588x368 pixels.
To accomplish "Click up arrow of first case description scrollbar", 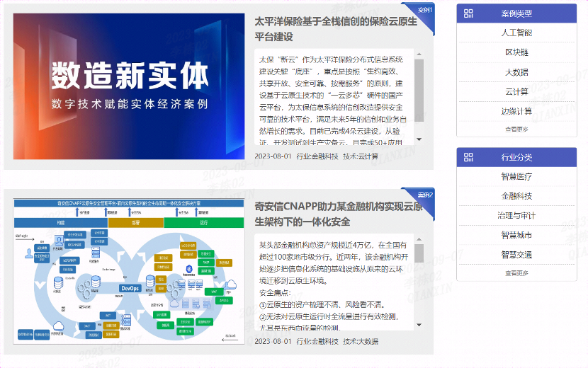I will pyautogui.click(x=419, y=54).
